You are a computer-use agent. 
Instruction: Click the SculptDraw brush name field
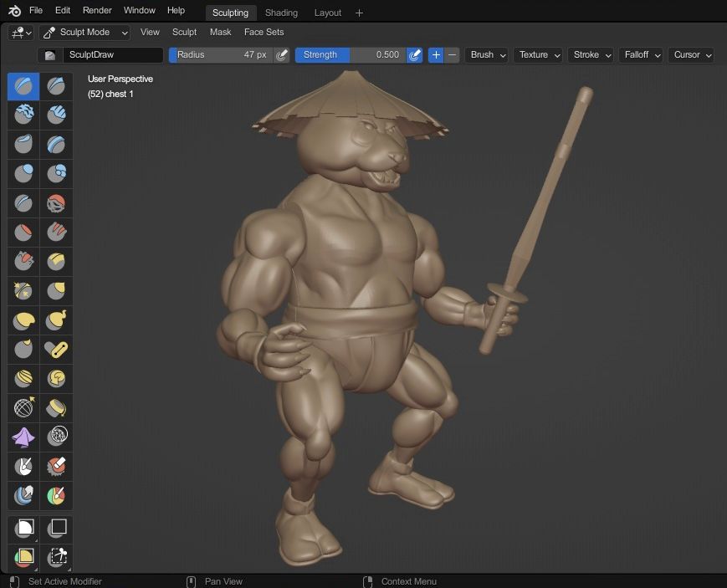(112, 55)
